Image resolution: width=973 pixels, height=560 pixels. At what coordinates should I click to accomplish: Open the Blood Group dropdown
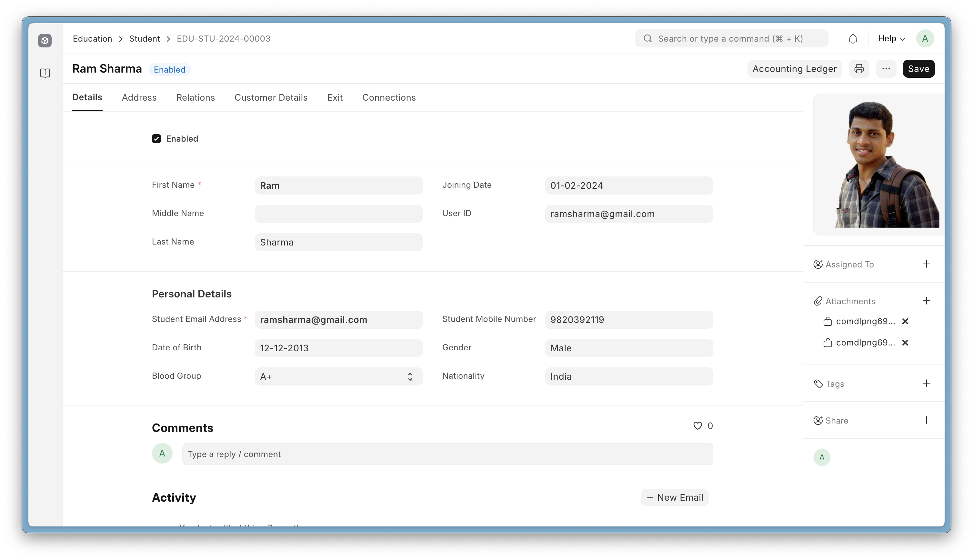click(338, 376)
